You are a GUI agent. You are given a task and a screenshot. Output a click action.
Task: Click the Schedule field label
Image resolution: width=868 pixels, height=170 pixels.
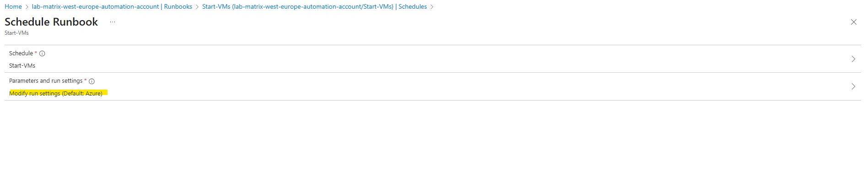click(x=21, y=53)
